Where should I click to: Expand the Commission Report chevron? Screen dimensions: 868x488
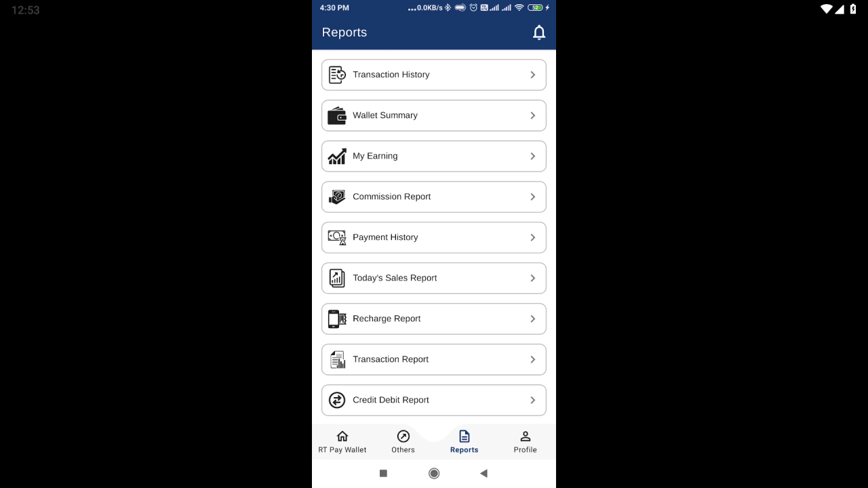click(532, 197)
